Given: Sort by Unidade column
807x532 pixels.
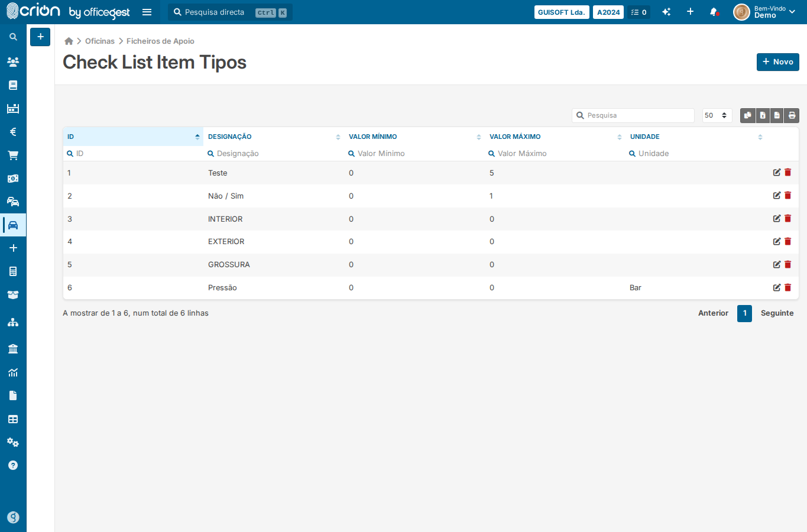Looking at the screenshot, I should [696, 137].
